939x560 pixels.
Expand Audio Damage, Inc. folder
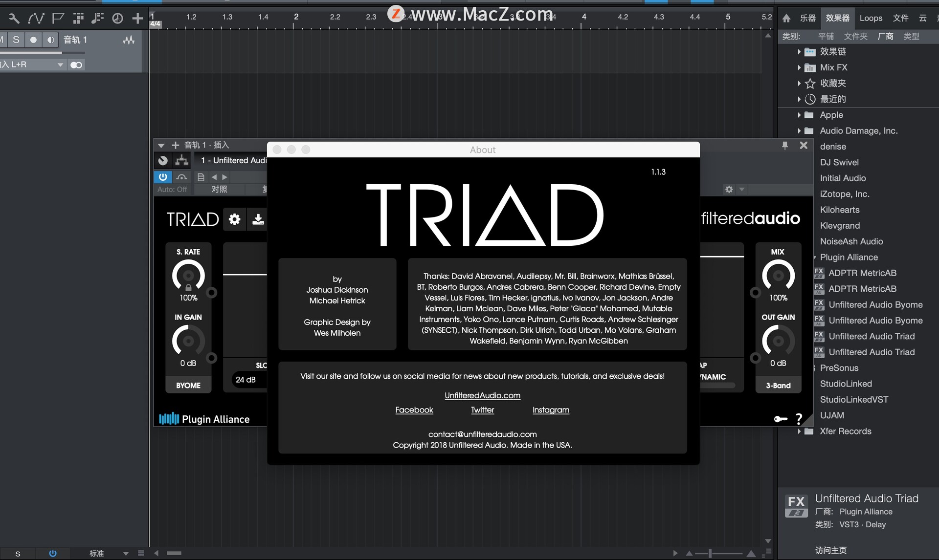coord(799,131)
